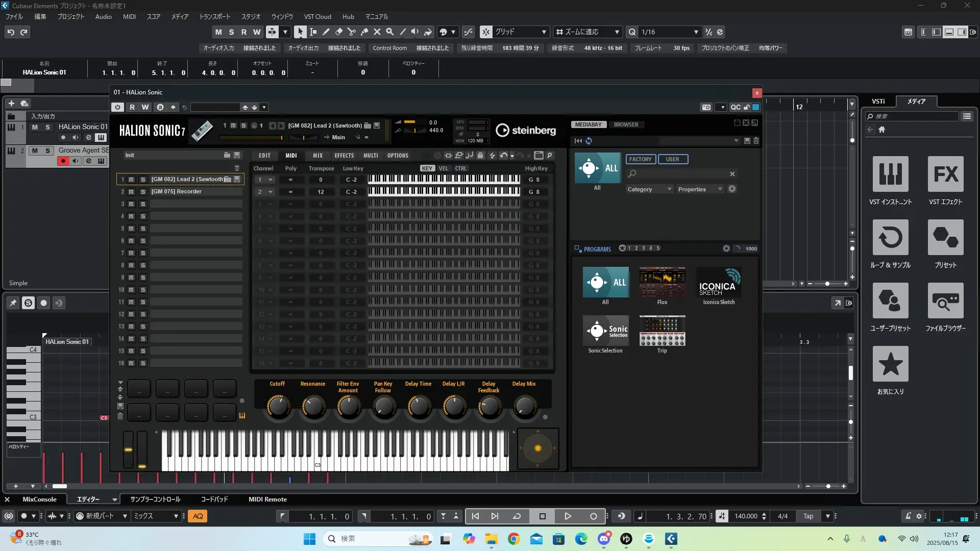Select the Glue tube tool

[364, 32]
